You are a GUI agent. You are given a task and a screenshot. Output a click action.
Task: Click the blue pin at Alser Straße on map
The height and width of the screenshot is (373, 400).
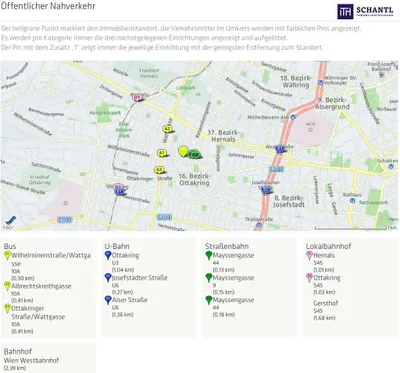click(280, 149)
